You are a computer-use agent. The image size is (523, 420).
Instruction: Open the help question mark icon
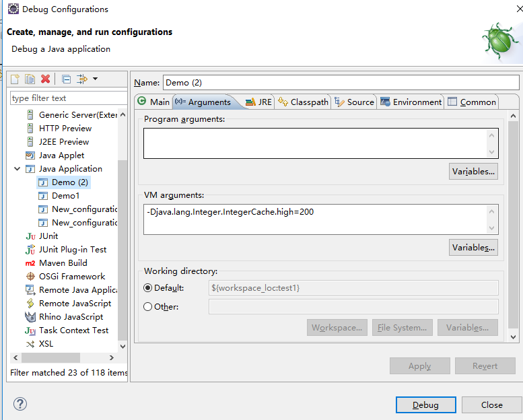pyautogui.click(x=20, y=404)
